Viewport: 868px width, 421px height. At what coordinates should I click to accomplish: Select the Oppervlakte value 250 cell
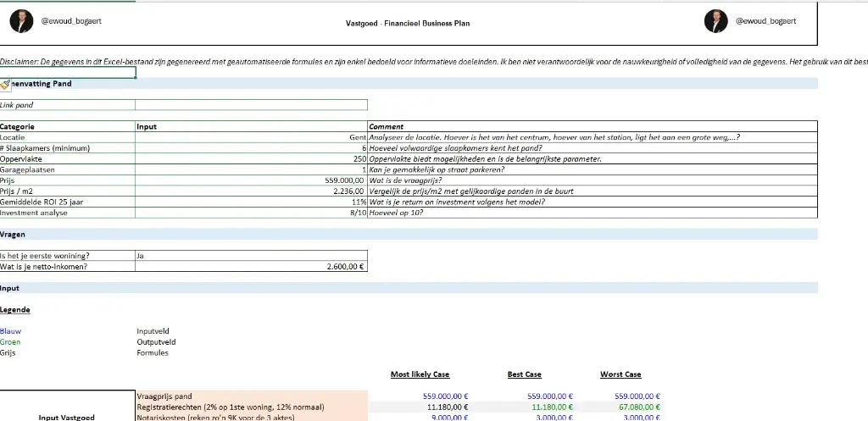tap(251, 158)
